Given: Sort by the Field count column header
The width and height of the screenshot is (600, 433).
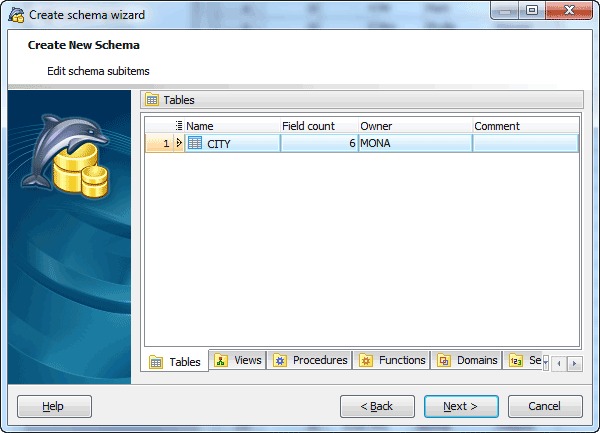Looking at the screenshot, I should click(317, 126).
